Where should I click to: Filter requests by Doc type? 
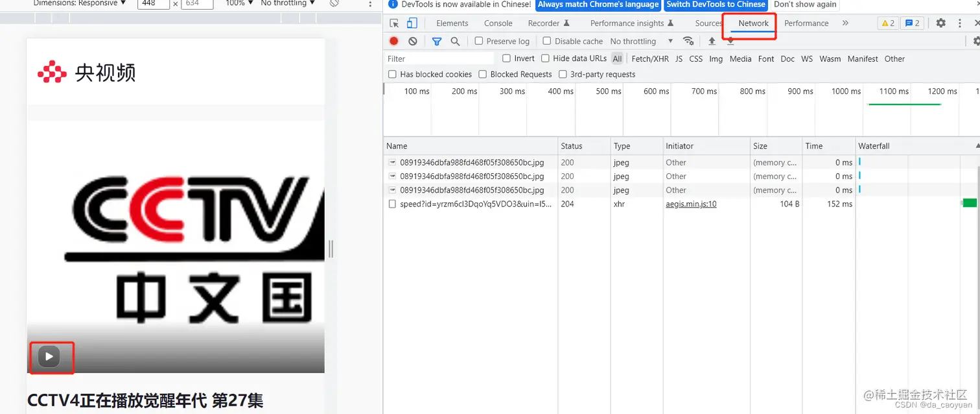click(787, 58)
